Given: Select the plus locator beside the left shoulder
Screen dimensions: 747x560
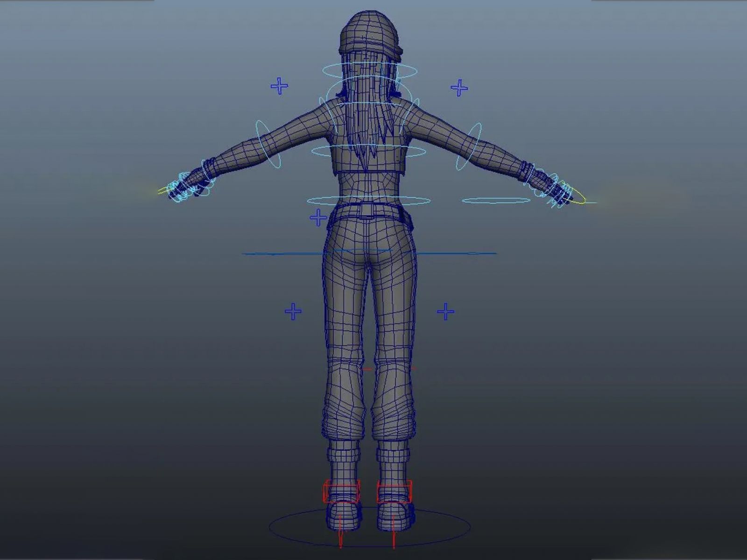Looking at the screenshot, I should tap(279, 86).
